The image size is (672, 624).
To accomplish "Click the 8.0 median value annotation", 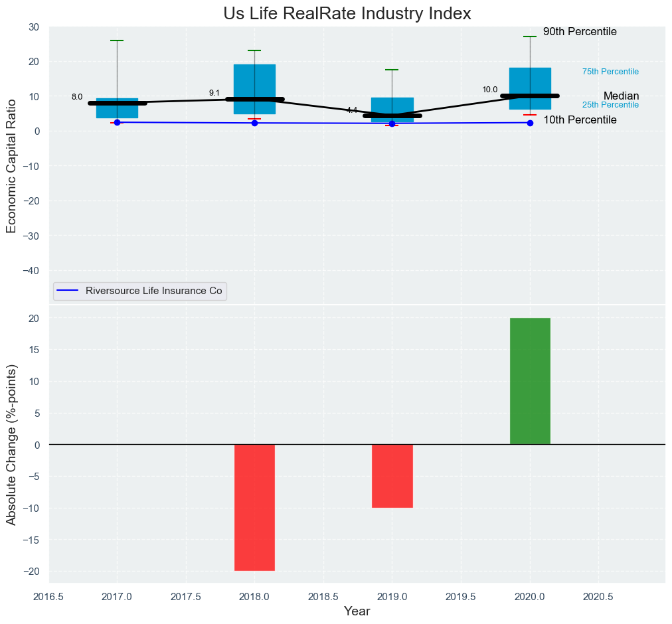I will [x=77, y=98].
